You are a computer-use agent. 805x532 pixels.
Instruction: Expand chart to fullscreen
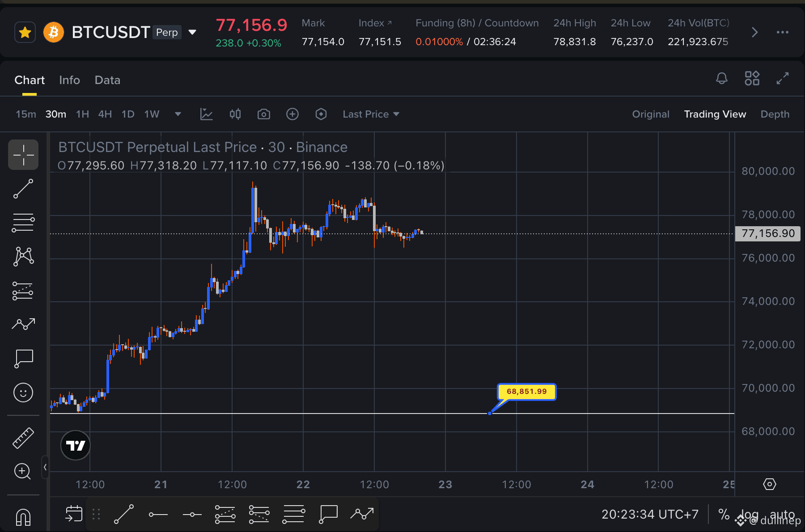click(782, 78)
